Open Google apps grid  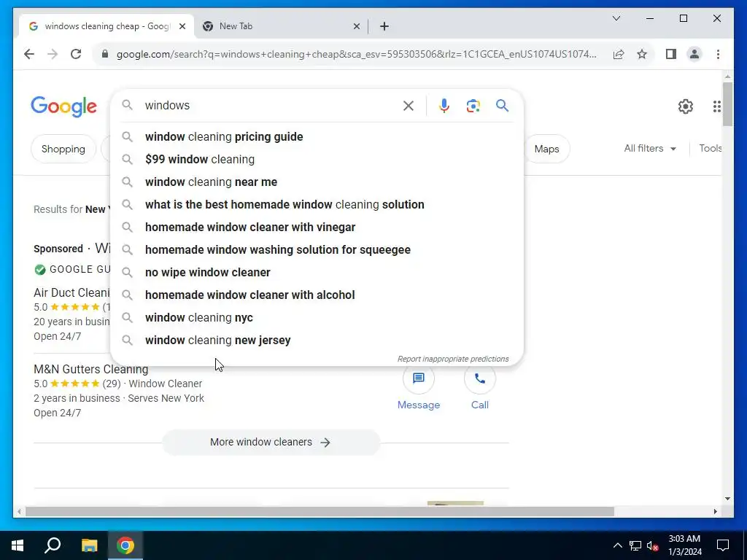(716, 106)
